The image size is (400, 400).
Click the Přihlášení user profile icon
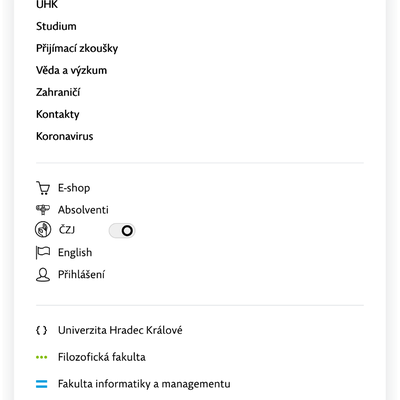click(x=43, y=275)
